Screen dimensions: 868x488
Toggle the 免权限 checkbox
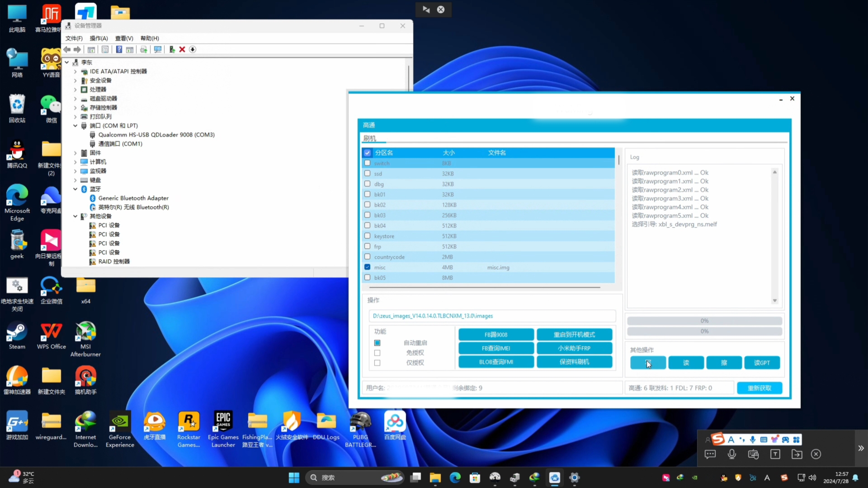point(377,352)
